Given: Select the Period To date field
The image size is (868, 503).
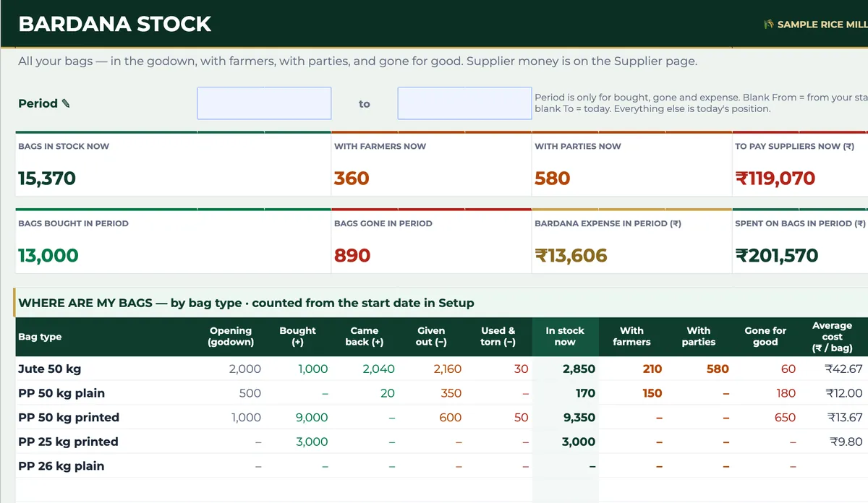Looking at the screenshot, I should point(464,103).
